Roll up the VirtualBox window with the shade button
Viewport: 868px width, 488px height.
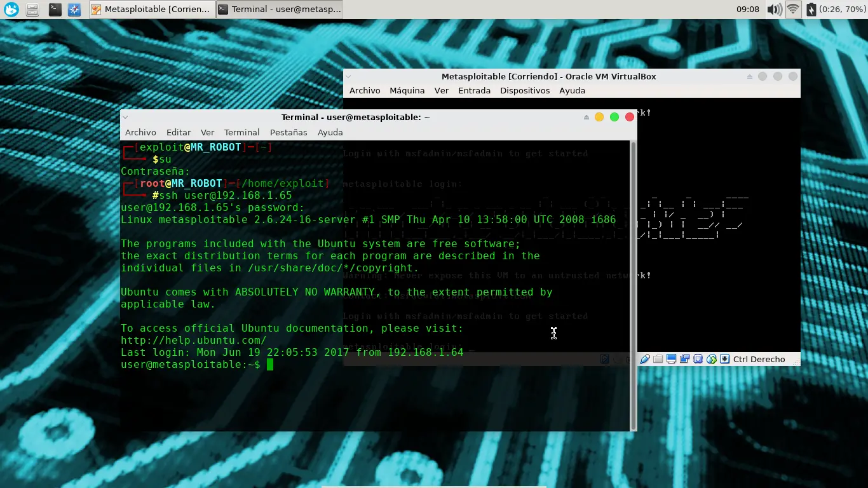750,76
